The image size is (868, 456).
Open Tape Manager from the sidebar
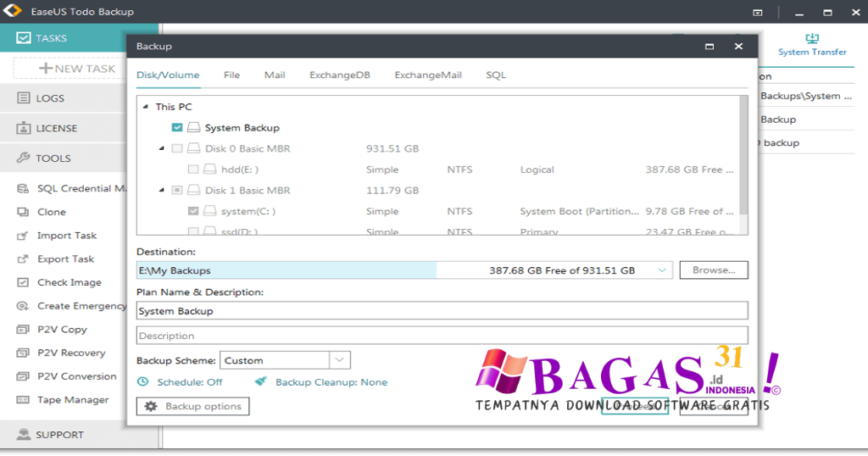(73, 399)
